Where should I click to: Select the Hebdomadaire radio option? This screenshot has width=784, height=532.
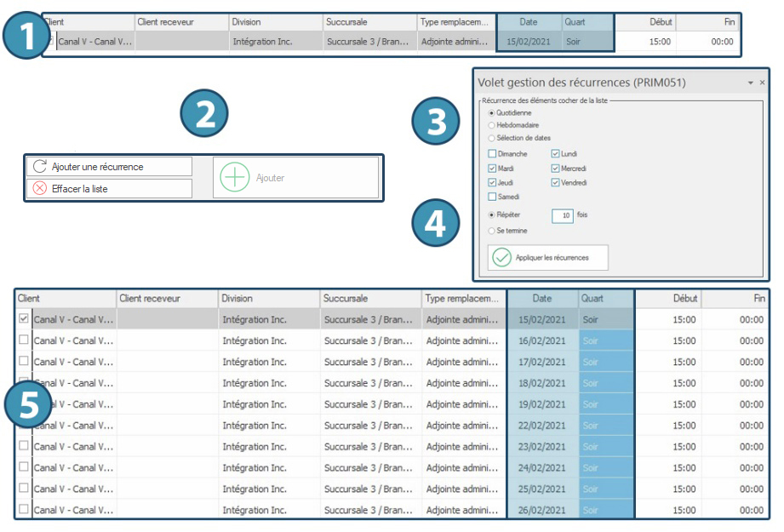pos(491,125)
